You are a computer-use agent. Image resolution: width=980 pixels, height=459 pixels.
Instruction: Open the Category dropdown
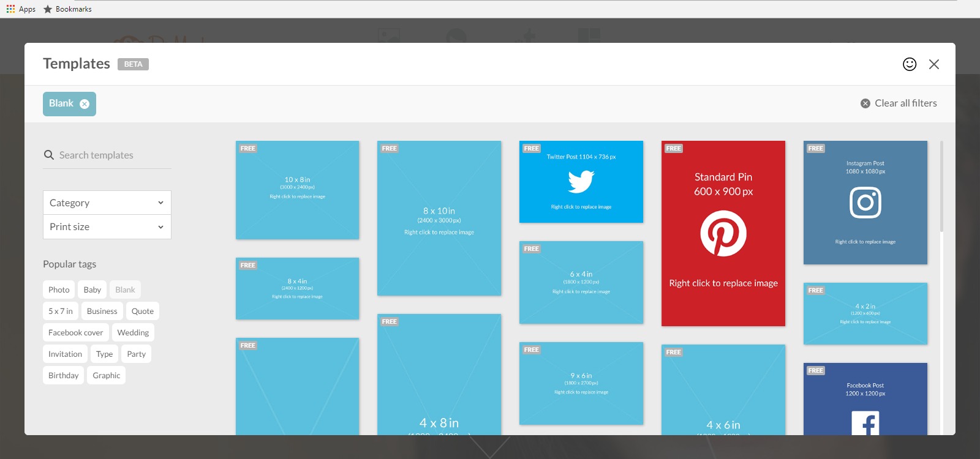(107, 203)
